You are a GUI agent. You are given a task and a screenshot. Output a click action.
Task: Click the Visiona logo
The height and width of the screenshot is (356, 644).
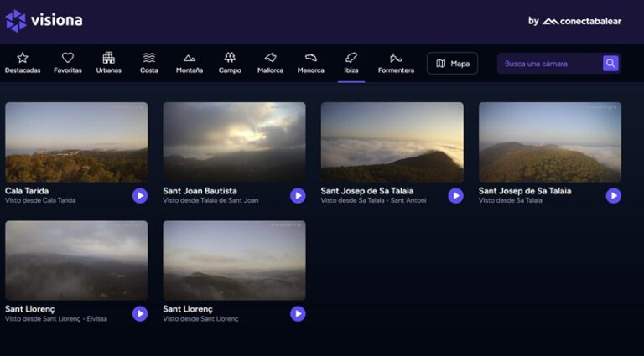click(x=44, y=20)
